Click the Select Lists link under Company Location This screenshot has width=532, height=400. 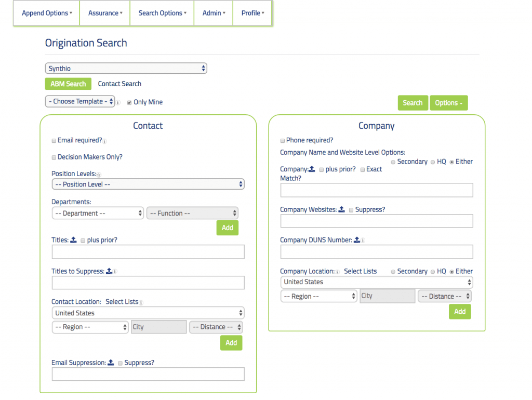(x=361, y=271)
